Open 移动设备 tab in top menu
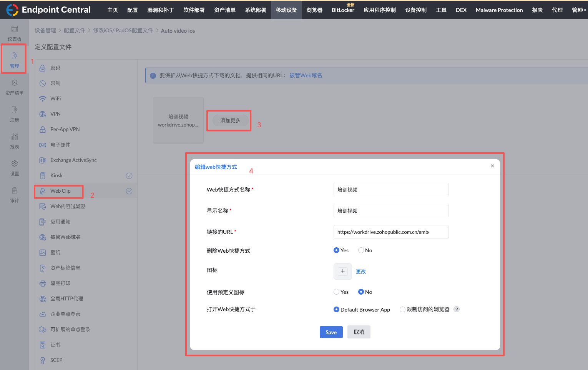The image size is (588, 370). (x=286, y=10)
